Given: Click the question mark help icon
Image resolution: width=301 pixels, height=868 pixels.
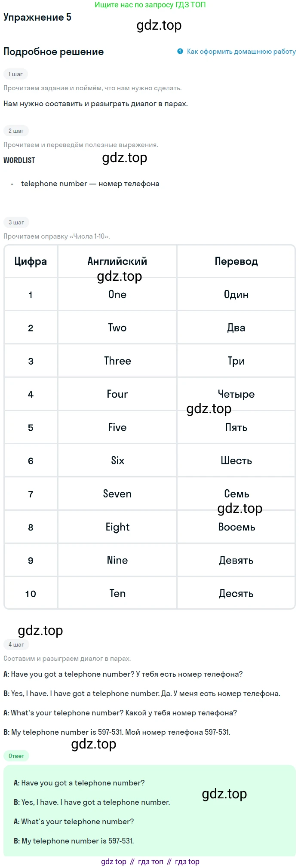Looking at the screenshot, I should [x=180, y=52].
